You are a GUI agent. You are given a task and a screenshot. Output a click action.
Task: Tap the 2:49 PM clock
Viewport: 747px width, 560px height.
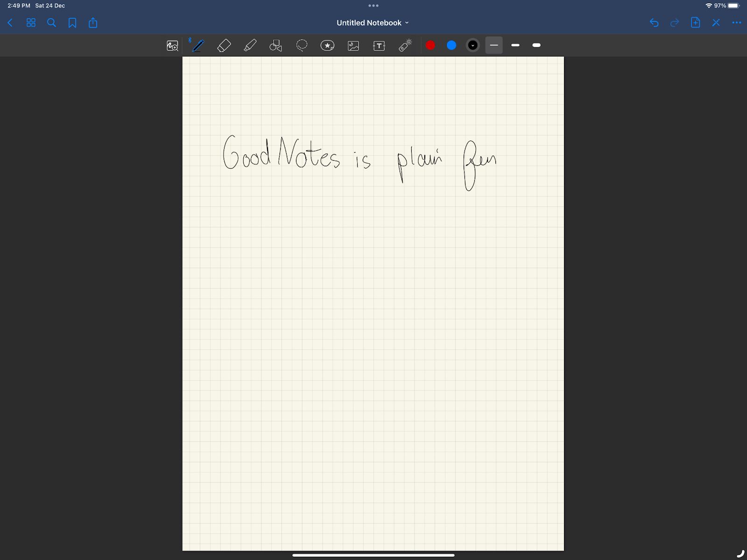(19, 6)
